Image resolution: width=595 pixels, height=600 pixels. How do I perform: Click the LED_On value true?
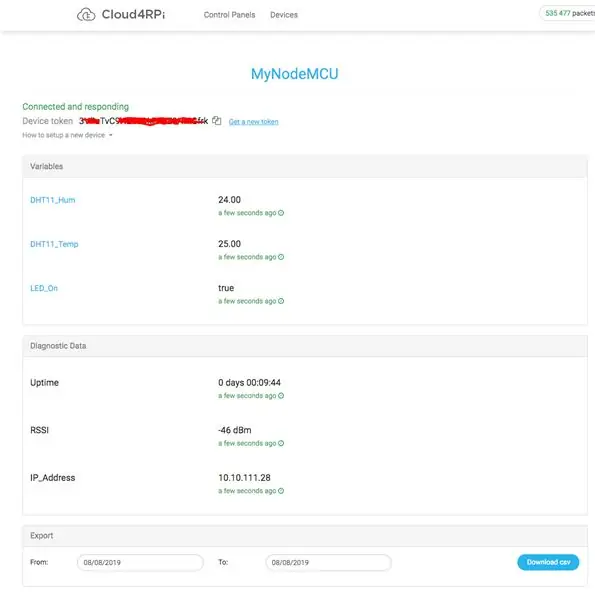[x=226, y=288]
